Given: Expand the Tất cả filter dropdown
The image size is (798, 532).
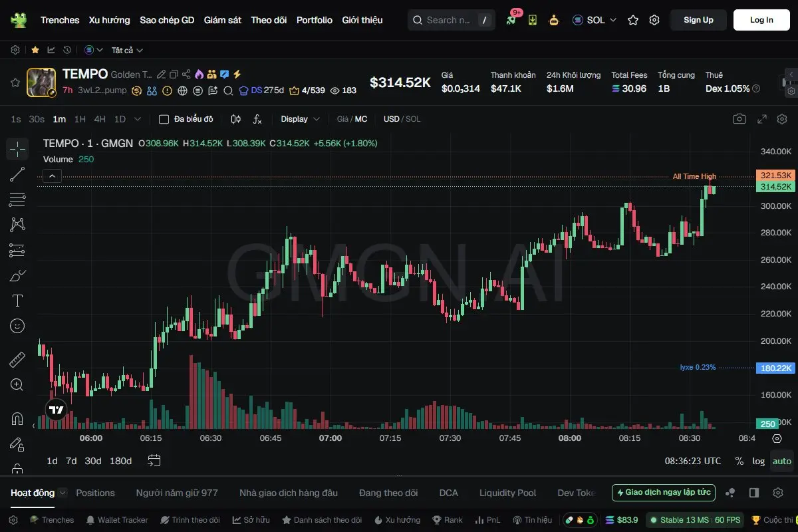Looking at the screenshot, I should click(127, 50).
